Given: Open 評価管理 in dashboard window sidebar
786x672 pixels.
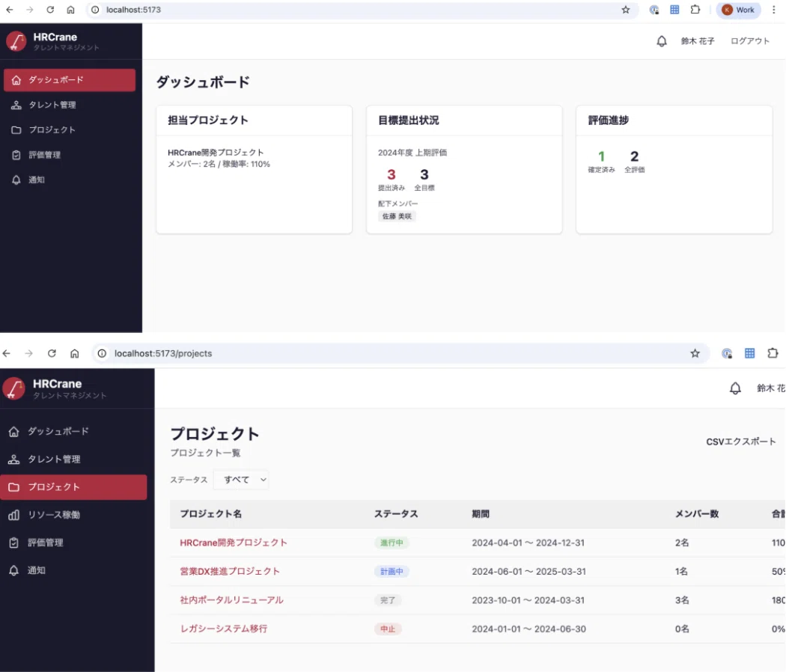Looking at the screenshot, I should point(70,155).
